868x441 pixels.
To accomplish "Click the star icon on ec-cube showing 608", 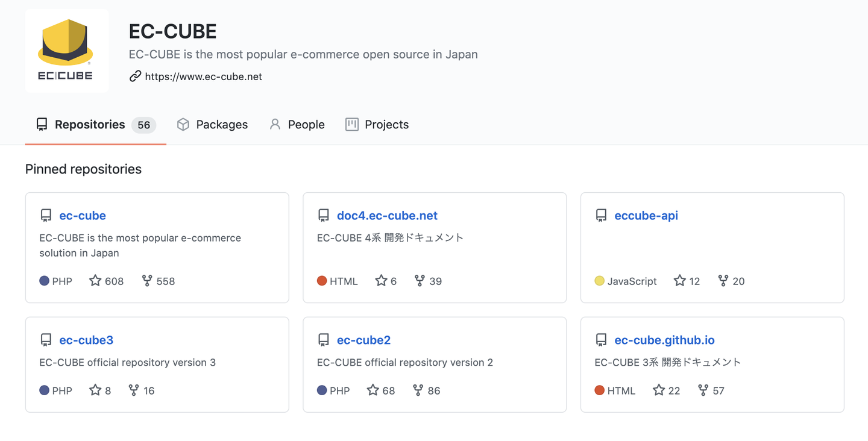I will [x=95, y=281].
